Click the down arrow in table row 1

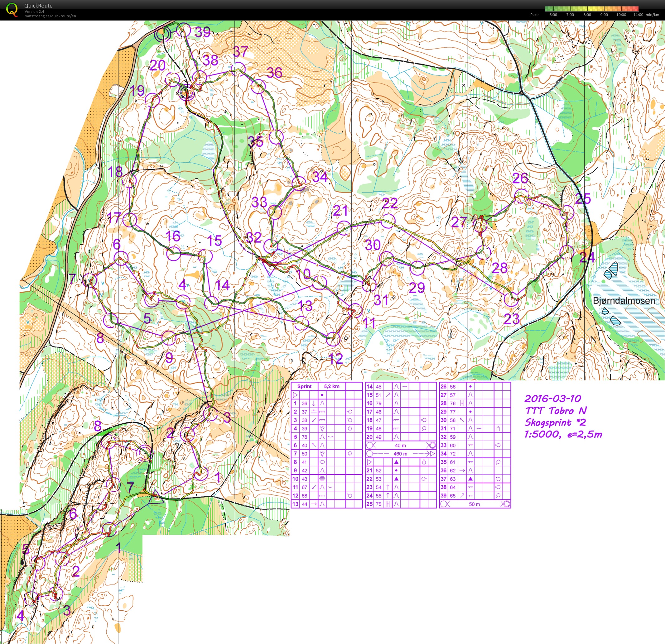[314, 403]
